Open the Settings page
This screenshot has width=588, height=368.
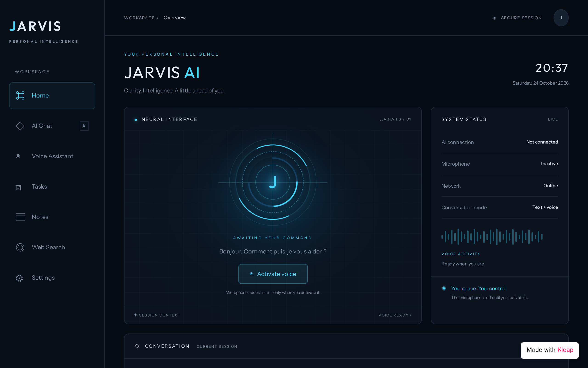click(x=52, y=278)
